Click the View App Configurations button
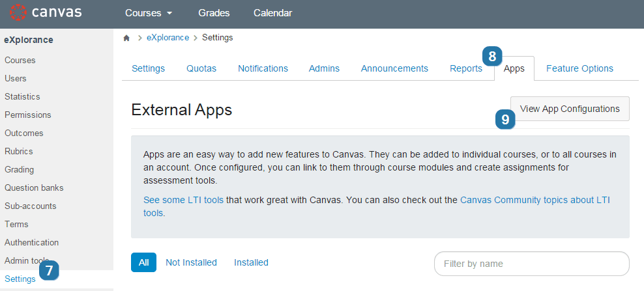644x291 pixels. click(x=570, y=109)
